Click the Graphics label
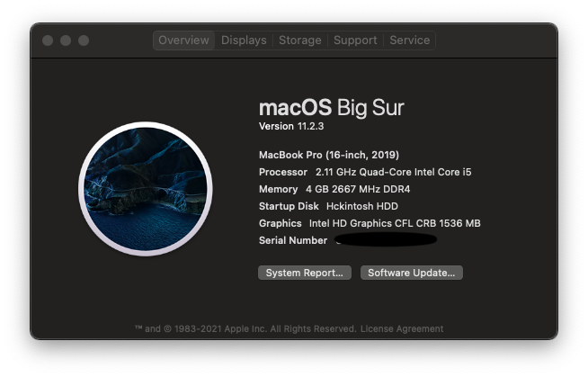 pyautogui.click(x=281, y=223)
